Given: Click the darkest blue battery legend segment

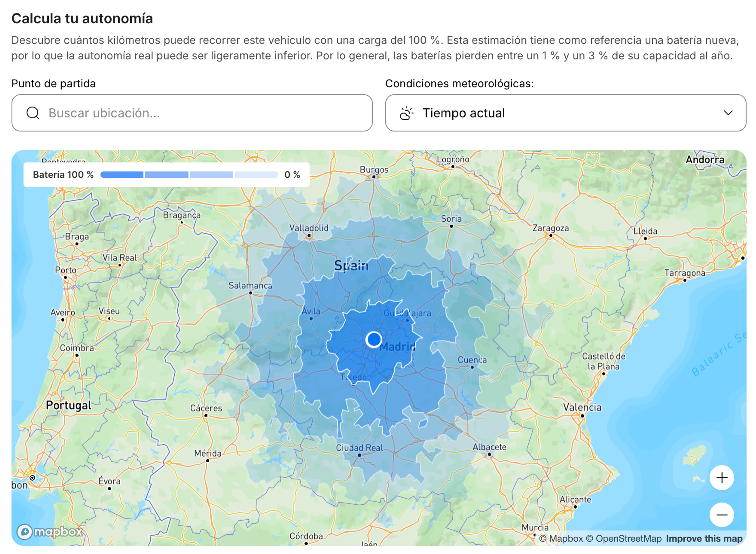Looking at the screenshot, I should (x=122, y=175).
